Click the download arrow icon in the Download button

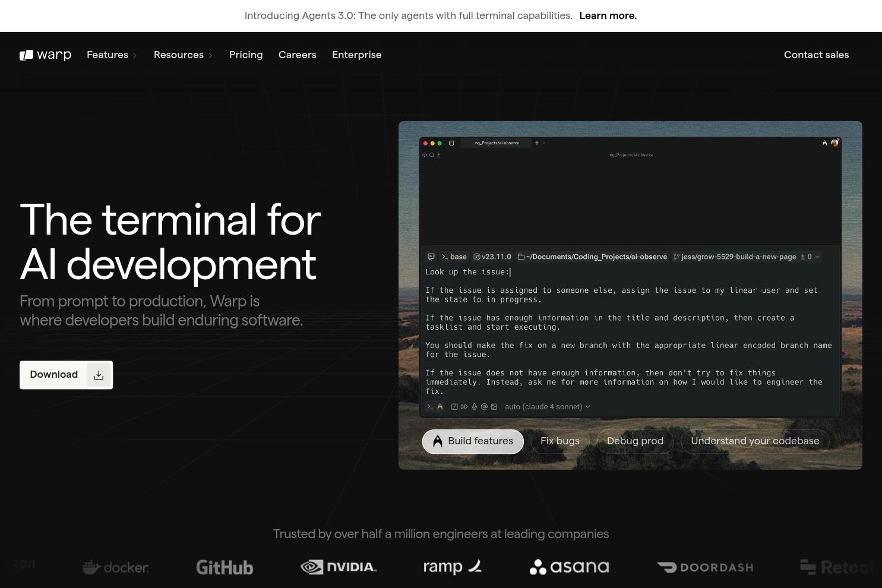point(99,375)
